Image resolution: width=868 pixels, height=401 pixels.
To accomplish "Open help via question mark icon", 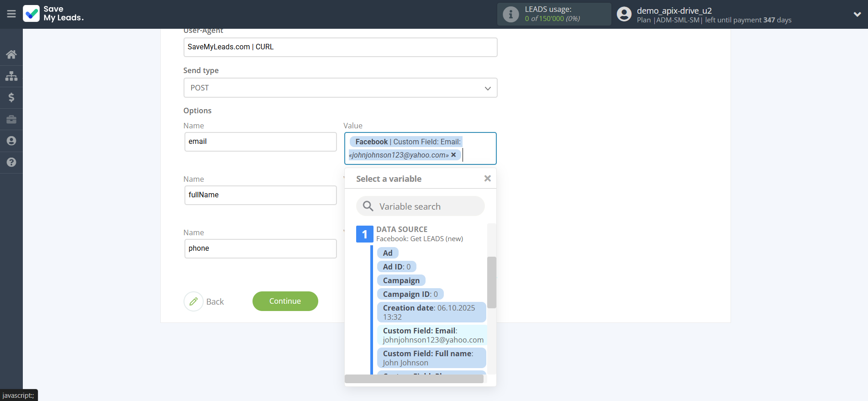I will coord(11,162).
